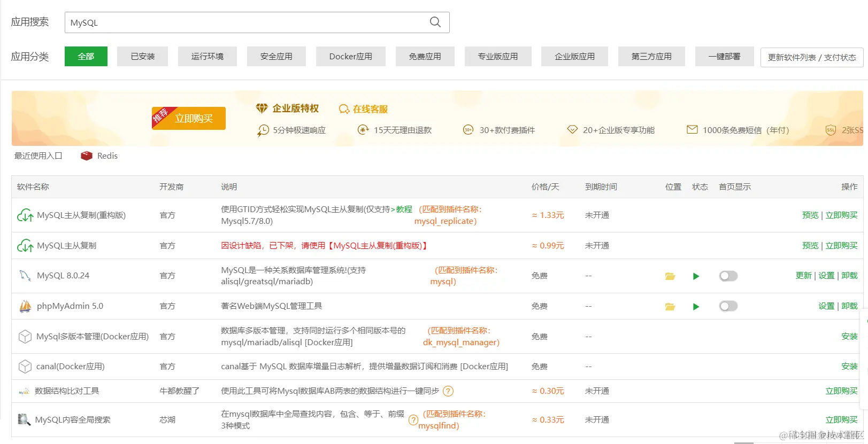Click 更新软件列表 / 支付状态 button
The height and width of the screenshot is (444, 868).
pos(812,57)
